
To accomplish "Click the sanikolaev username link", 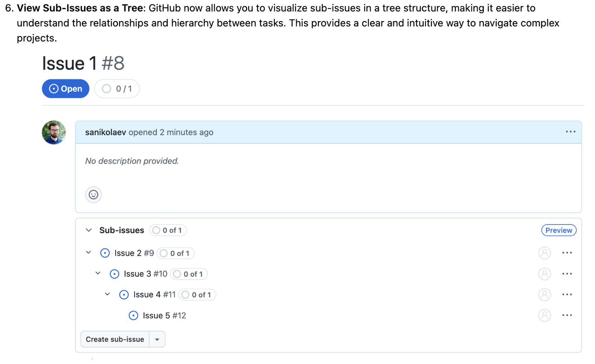I will 105,132.
